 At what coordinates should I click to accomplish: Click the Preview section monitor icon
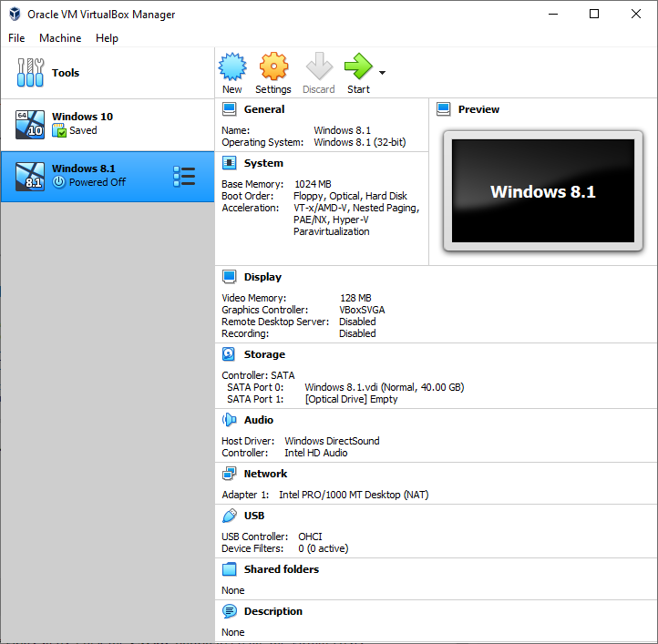443,109
